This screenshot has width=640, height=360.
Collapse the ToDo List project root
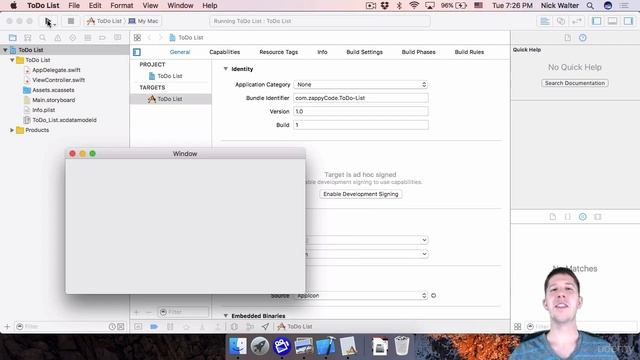[5, 50]
